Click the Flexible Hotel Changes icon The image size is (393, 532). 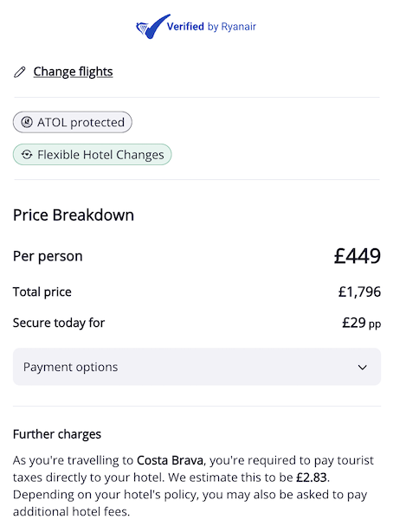(27, 154)
